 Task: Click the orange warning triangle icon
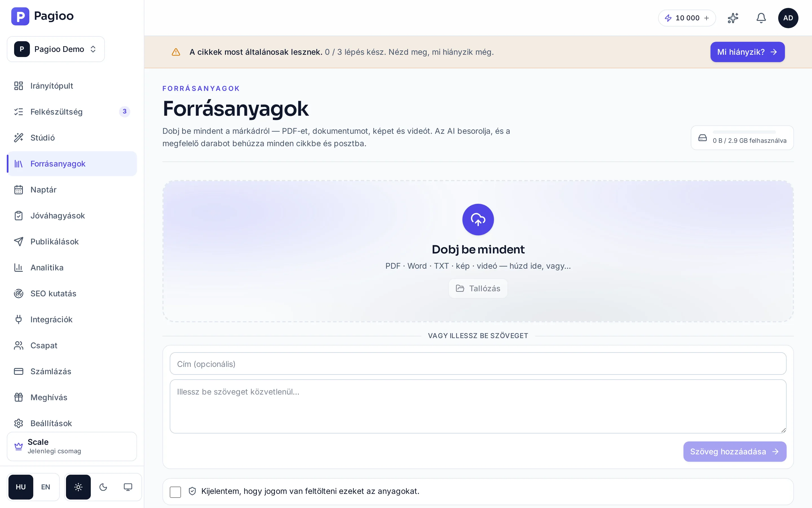pos(176,52)
